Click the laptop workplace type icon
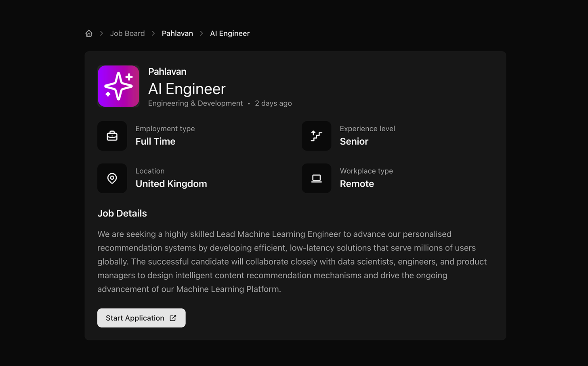The width and height of the screenshot is (588, 366). pyautogui.click(x=317, y=178)
